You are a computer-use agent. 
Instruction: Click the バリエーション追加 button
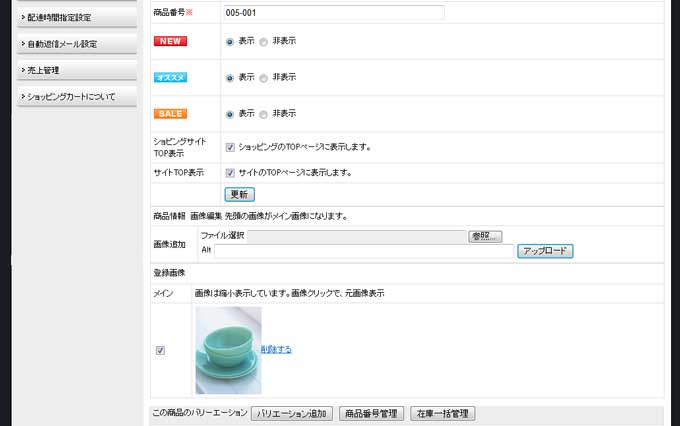[292, 413]
